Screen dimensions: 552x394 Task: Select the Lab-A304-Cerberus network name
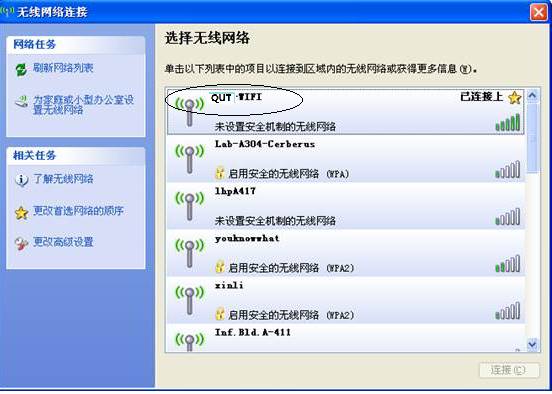pos(265,144)
